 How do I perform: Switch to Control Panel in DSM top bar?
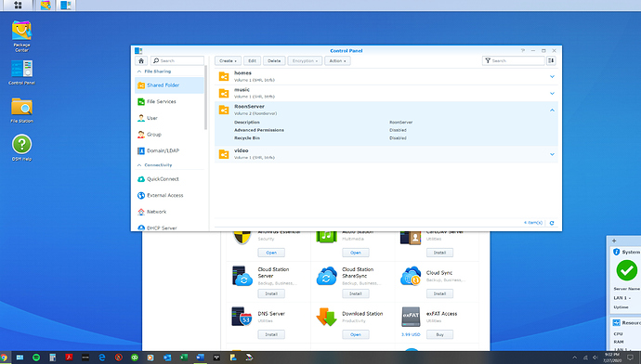pyautogui.click(x=65, y=5)
